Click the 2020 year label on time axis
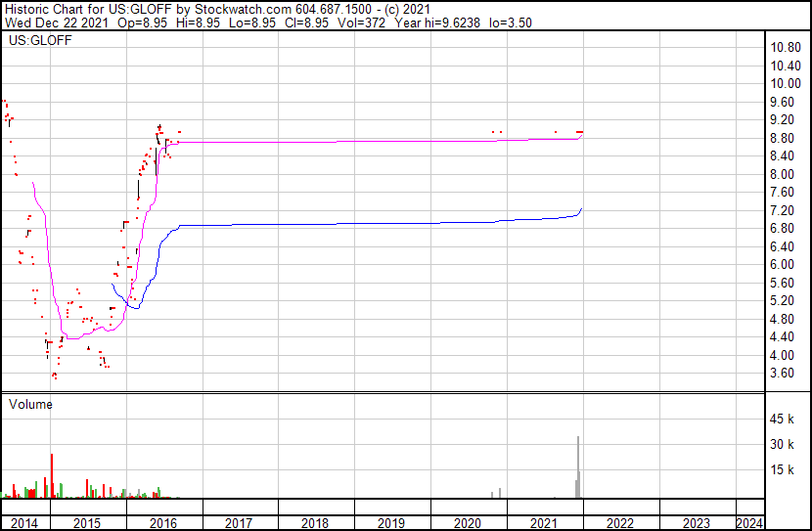Viewport: 812px width, 531px height. [468, 523]
